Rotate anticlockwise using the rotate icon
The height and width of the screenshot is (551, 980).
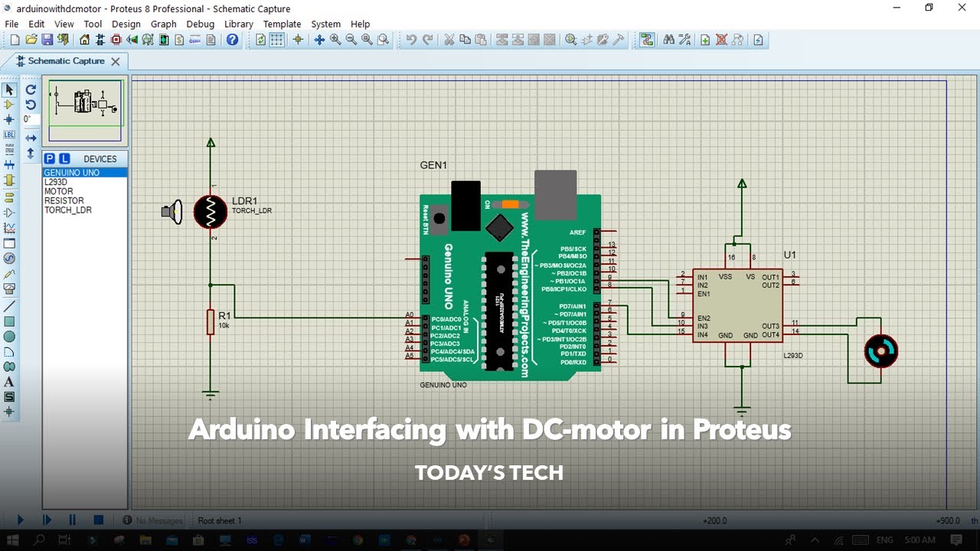tap(31, 104)
